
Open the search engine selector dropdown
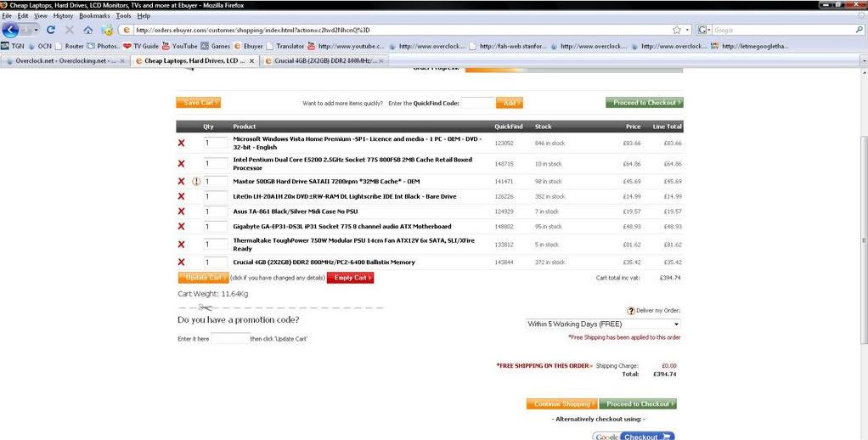coord(704,30)
